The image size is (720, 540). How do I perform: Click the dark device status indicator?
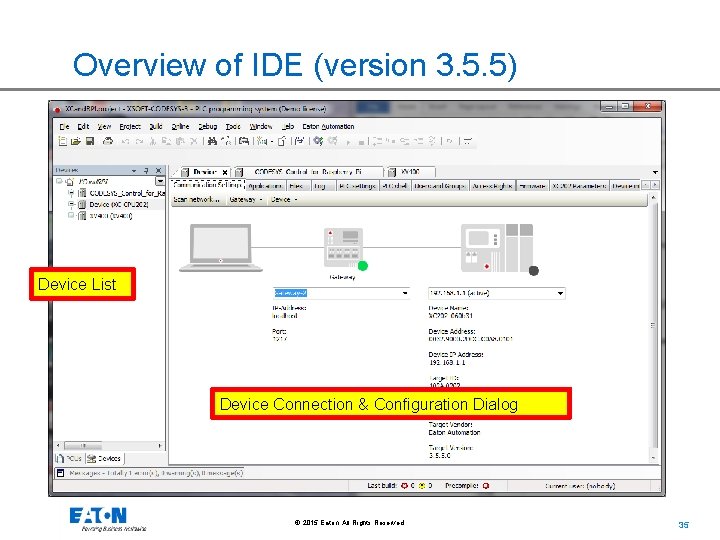[x=534, y=271]
